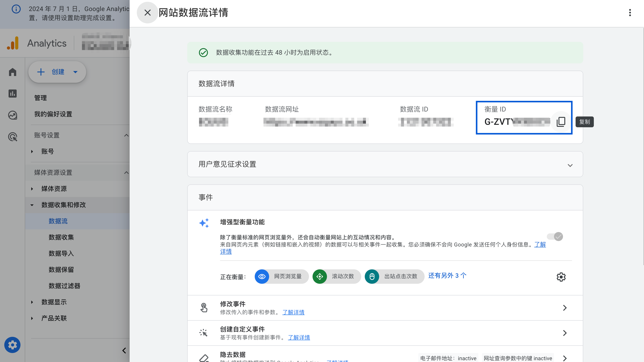The height and width of the screenshot is (362, 644).
Task: Collapse the 账号设置 section
Action: click(x=126, y=135)
